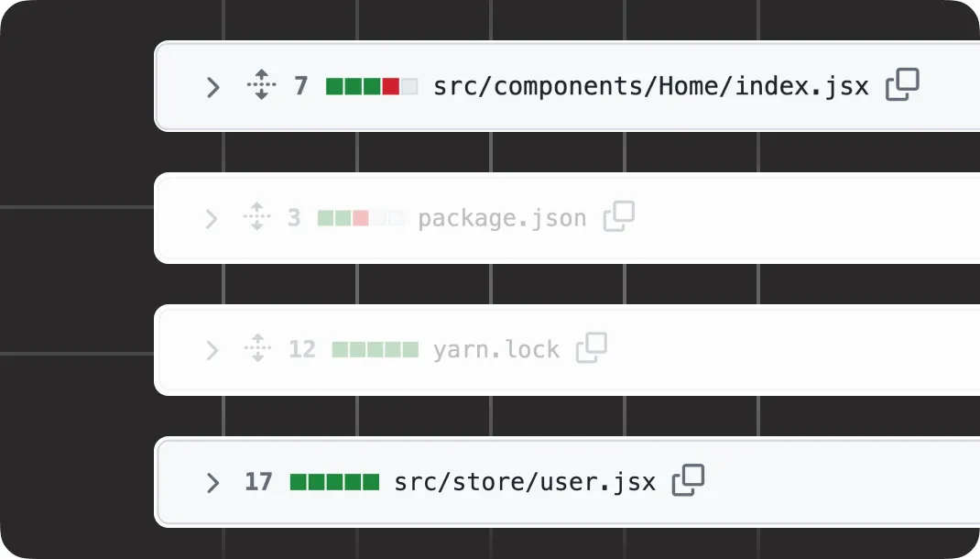
Task: Expand src/store/user.jsx changes
Action: [x=212, y=481]
